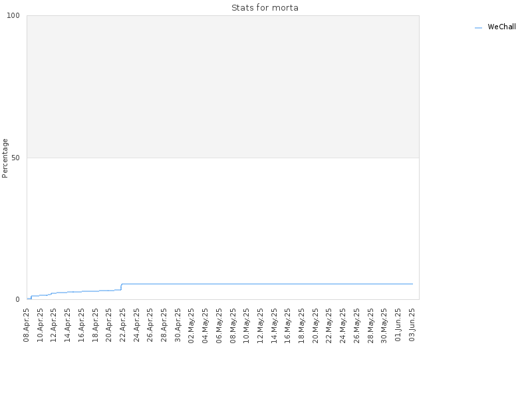
Task: Click the 50 label on the y-axis
Action: (x=15, y=158)
